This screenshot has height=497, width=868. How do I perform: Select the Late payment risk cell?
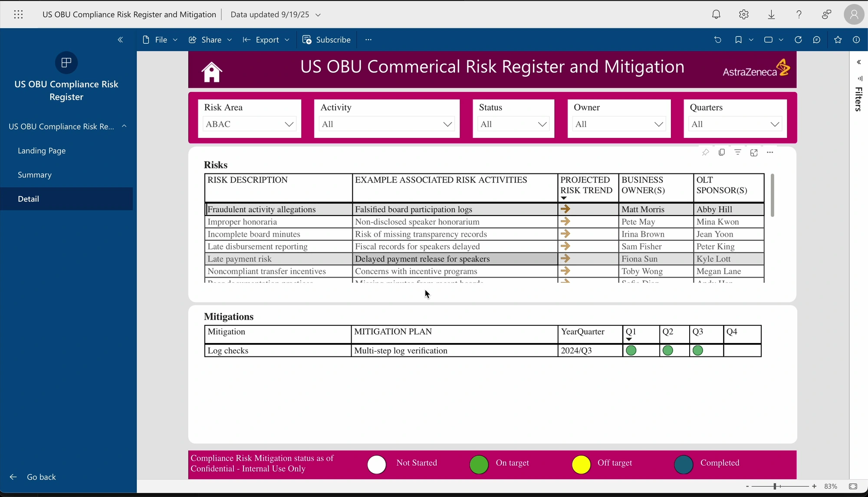(279, 259)
